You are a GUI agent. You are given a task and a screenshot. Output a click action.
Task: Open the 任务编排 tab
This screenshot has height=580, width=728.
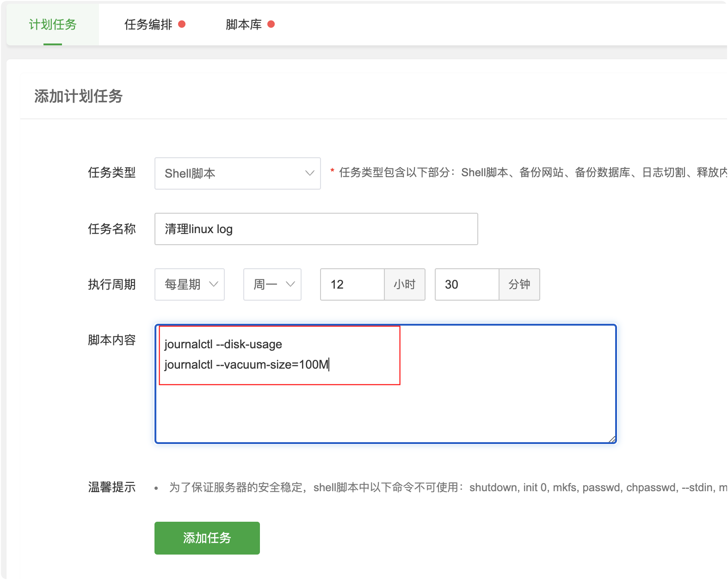[148, 25]
